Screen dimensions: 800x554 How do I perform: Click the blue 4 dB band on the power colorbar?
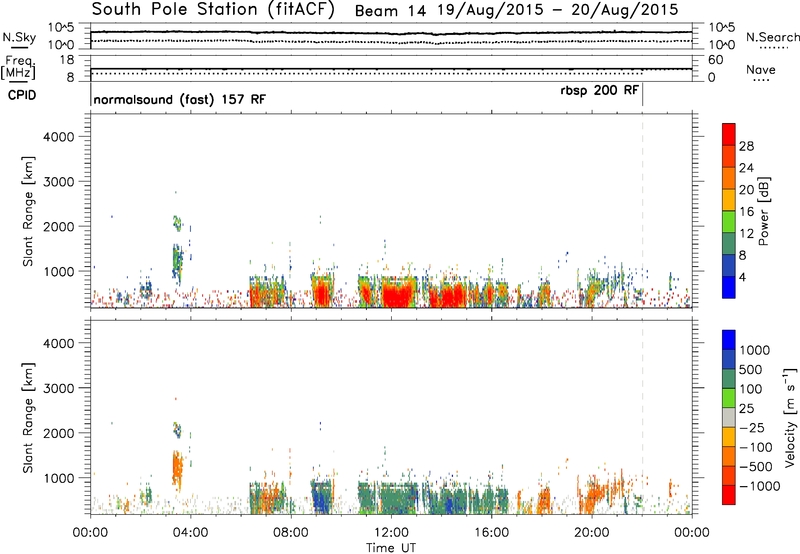pyautogui.click(x=729, y=287)
